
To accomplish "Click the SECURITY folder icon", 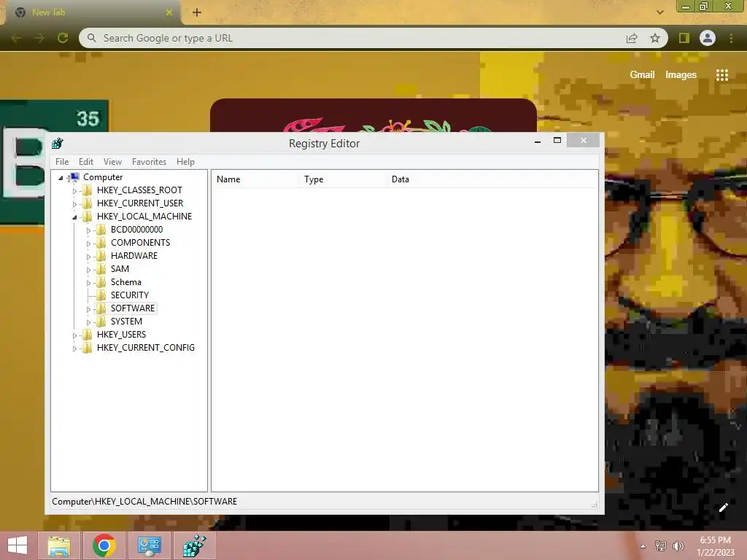I will tap(101, 295).
